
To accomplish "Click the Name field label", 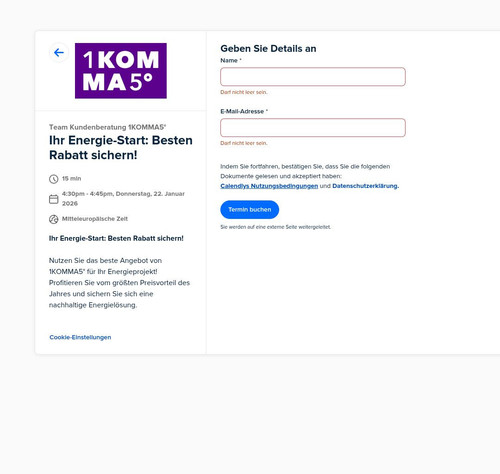I will point(231,61).
